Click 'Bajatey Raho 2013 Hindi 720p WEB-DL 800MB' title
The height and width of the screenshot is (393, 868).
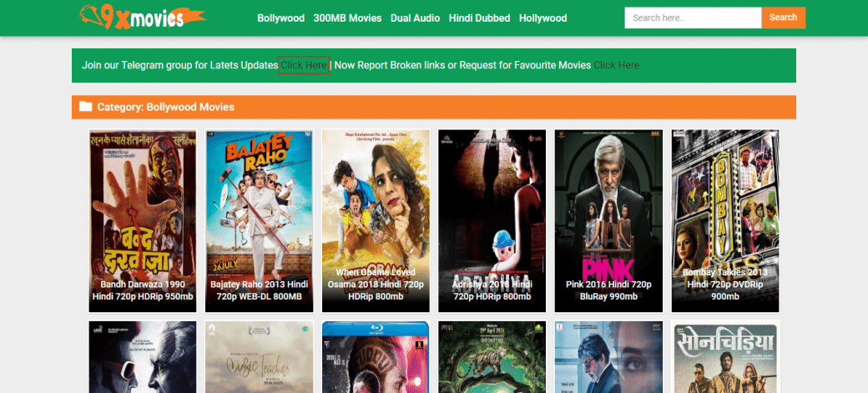click(259, 290)
